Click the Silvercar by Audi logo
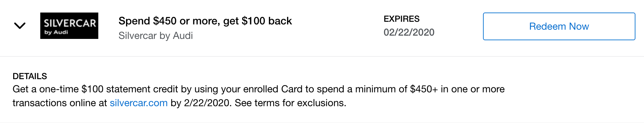This screenshot has width=644, height=123. point(69,26)
